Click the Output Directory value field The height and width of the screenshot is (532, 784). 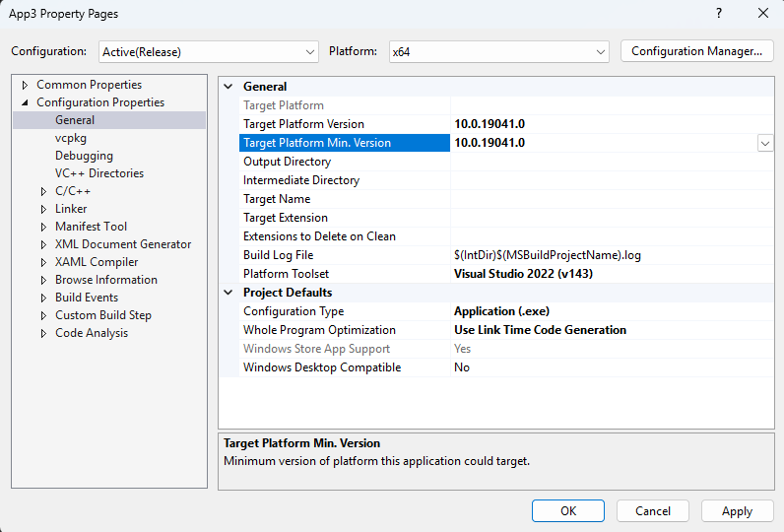611,162
